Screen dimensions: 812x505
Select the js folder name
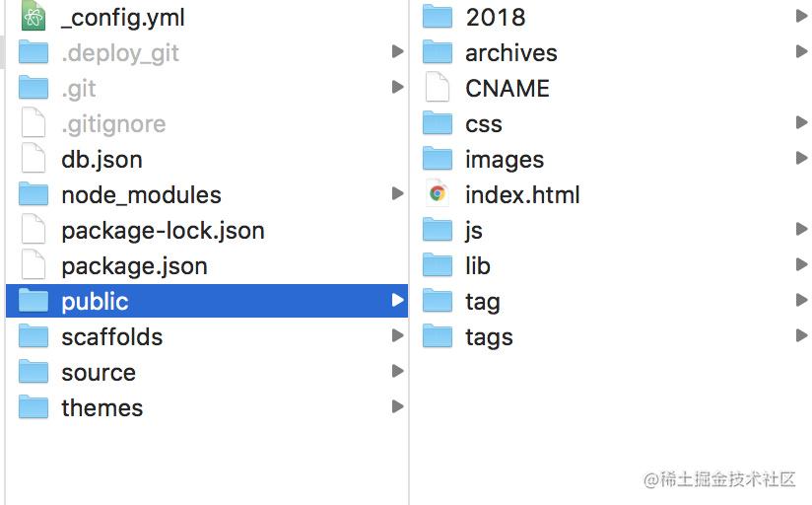(474, 230)
